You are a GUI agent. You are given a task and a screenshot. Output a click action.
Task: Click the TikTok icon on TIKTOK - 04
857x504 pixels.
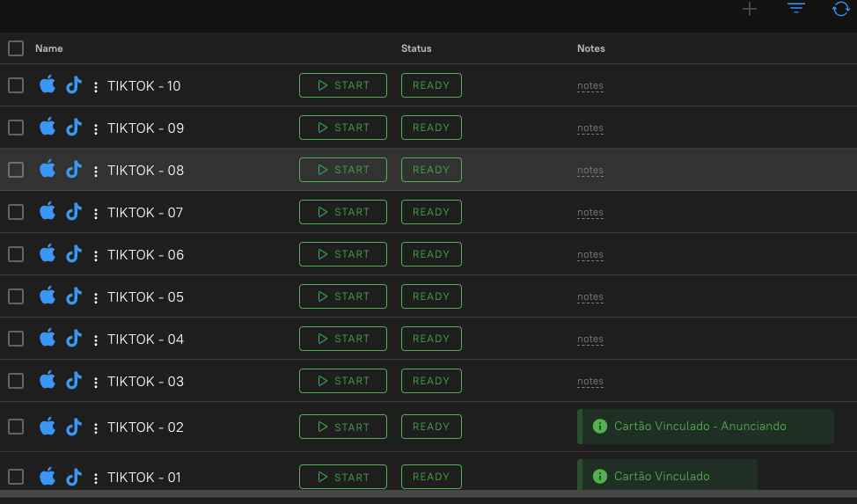pos(74,339)
